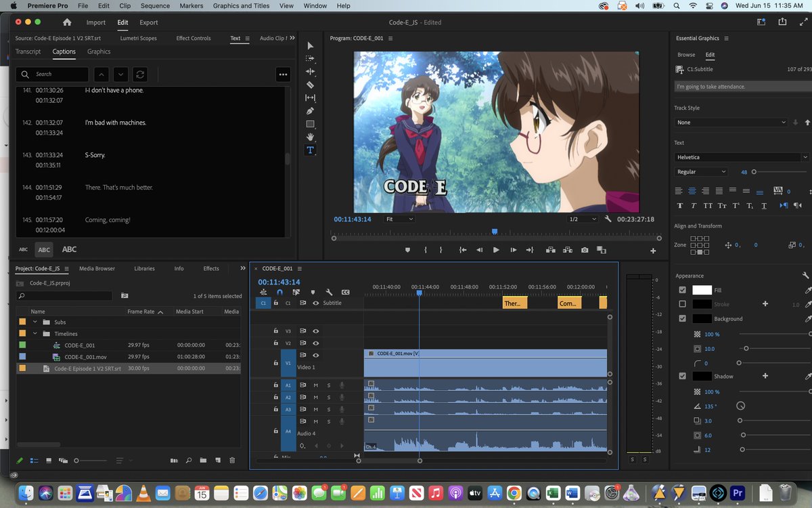This screenshot has width=812, height=508.
Task: Open Graphics and Titles menu
Action: pos(241,5)
